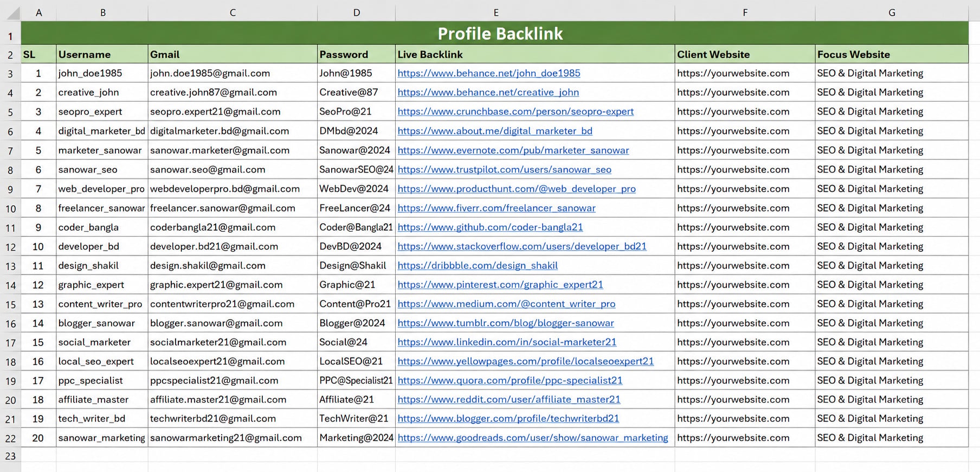The width and height of the screenshot is (980, 472).
Task: Select the john_doe1985 username cell
Action: [102, 73]
